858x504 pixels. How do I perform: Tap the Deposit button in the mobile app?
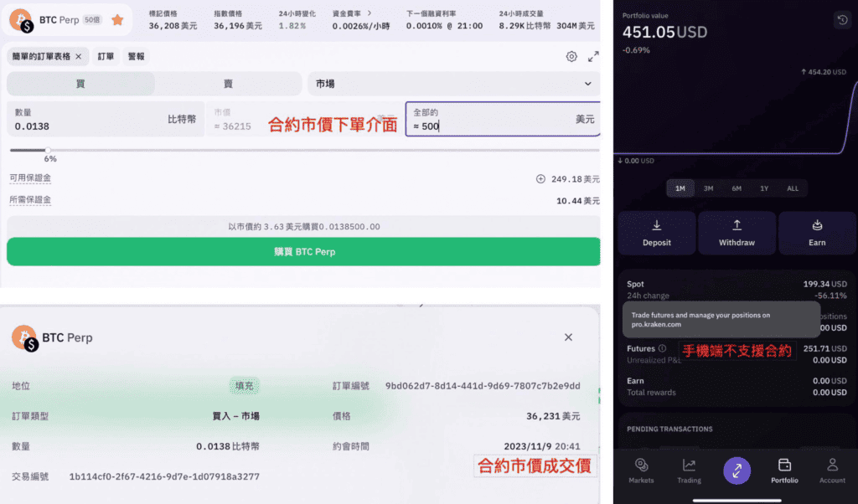pos(657,233)
